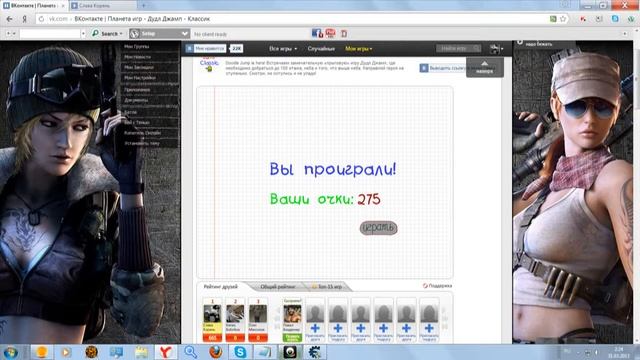Click the Doodle Jump Classic game logo

click(x=209, y=64)
